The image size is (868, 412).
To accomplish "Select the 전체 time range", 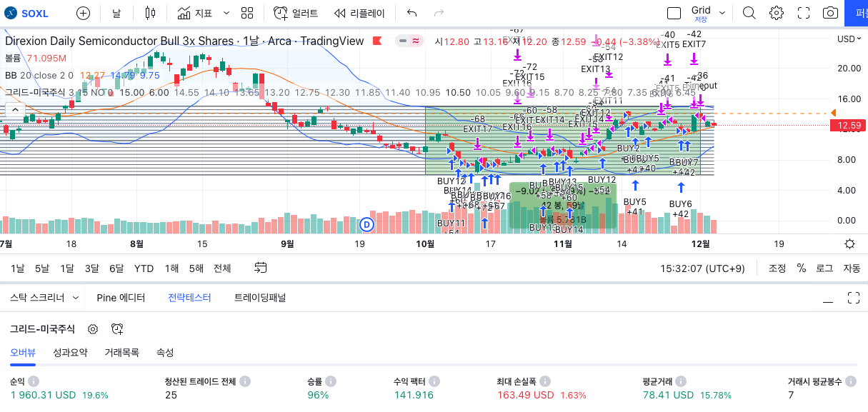I will (222, 268).
